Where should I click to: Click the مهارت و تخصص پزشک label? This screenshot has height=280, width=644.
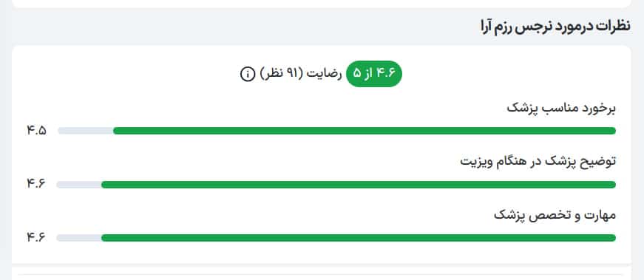[555, 215]
